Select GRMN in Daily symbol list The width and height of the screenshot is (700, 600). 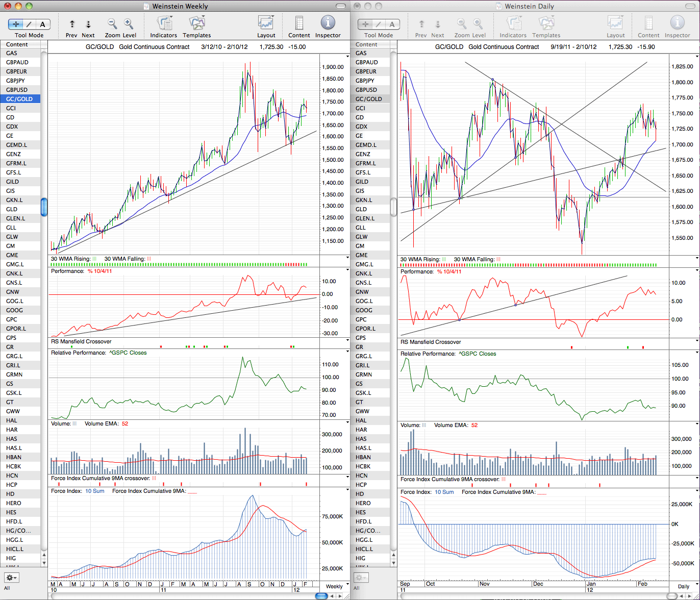click(x=370, y=374)
